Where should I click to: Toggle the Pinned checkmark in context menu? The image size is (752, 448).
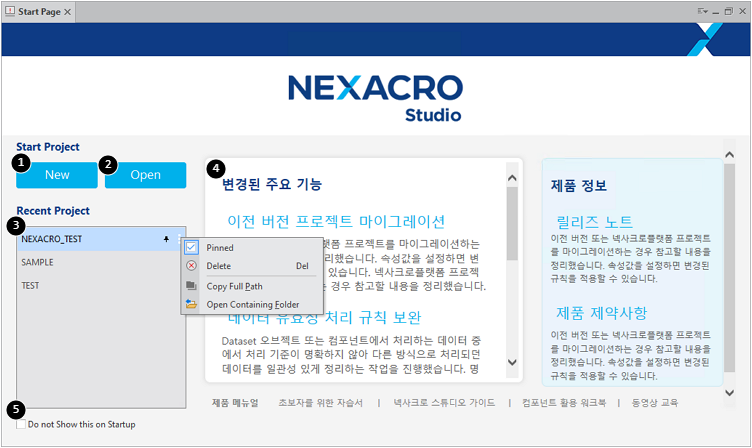(x=191, y=247)
